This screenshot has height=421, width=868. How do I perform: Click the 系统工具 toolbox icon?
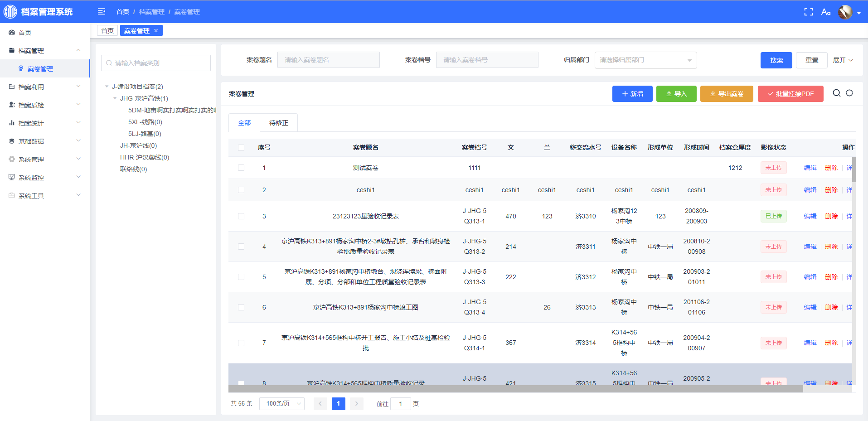point(12,195)
